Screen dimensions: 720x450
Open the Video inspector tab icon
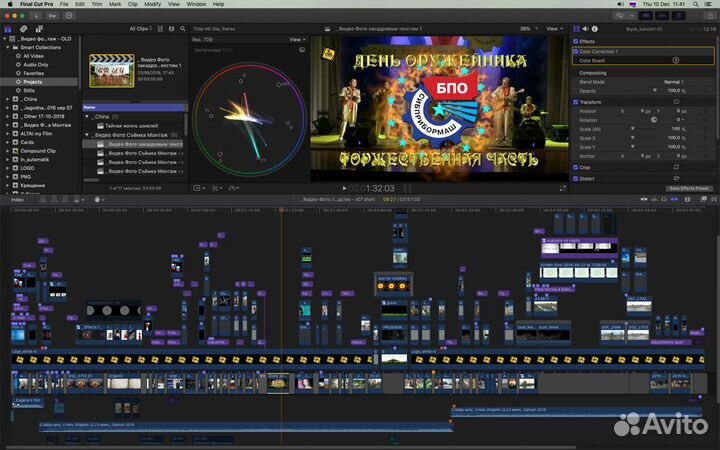(578, 28)
